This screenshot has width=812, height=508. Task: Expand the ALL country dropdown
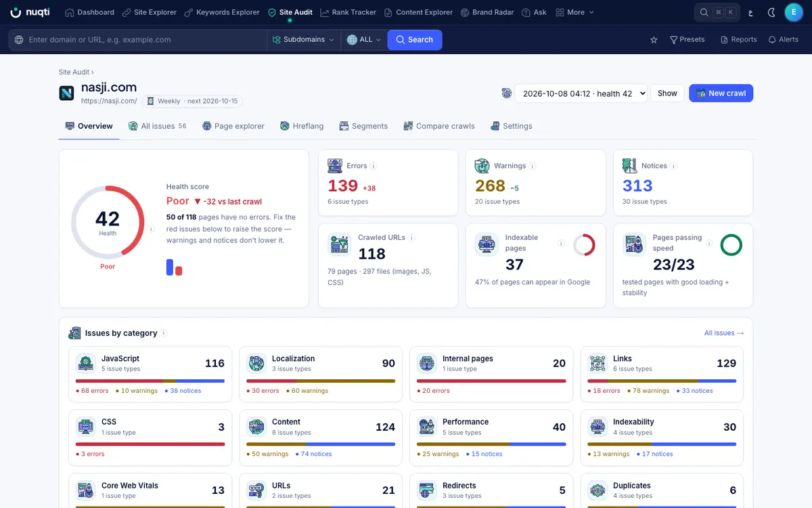364,40
